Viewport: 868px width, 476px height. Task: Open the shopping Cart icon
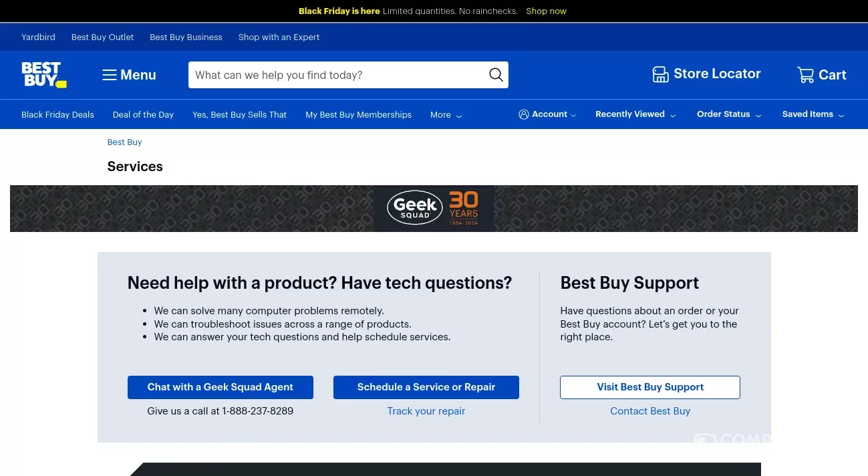(x=806, y=75)
